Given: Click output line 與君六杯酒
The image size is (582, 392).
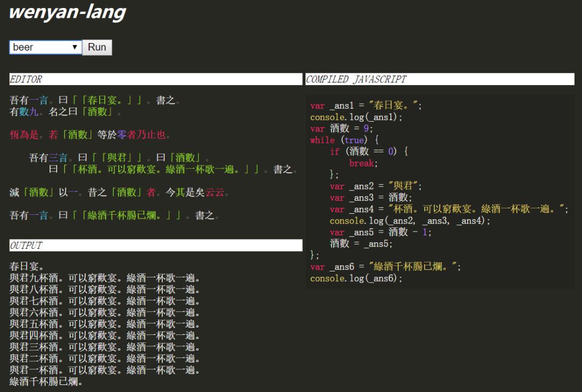Looking at the screenshot, I should pyautogui.click(x=105, y=312).
